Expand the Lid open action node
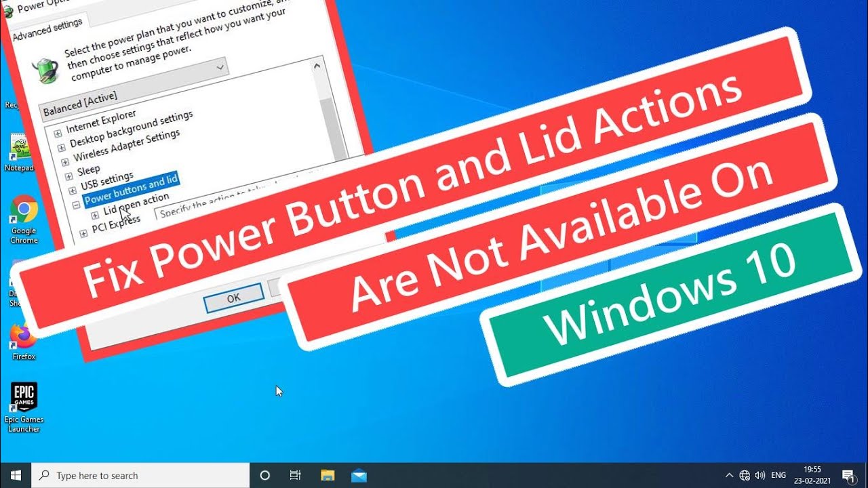Screen dimensions: 868x488 (x=94, y=215)
